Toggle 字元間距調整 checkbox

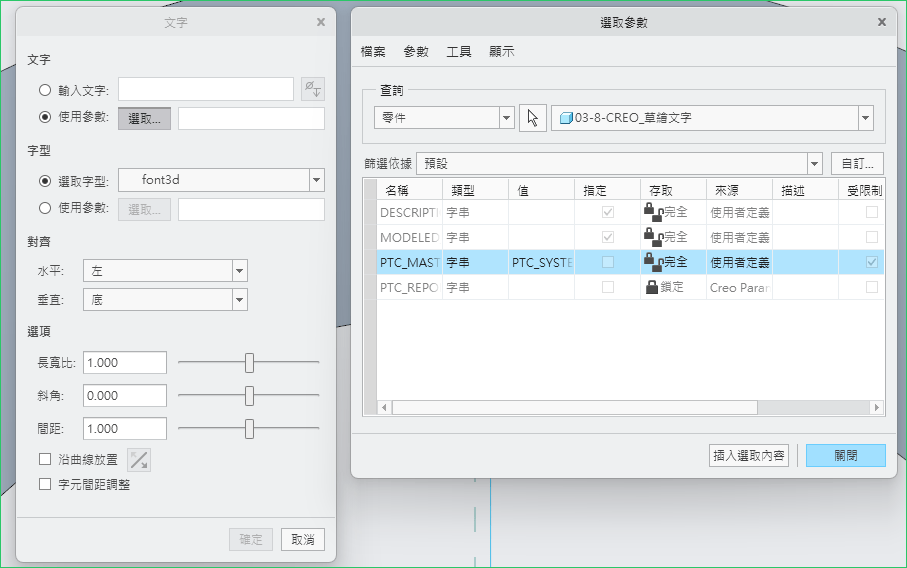45,485
